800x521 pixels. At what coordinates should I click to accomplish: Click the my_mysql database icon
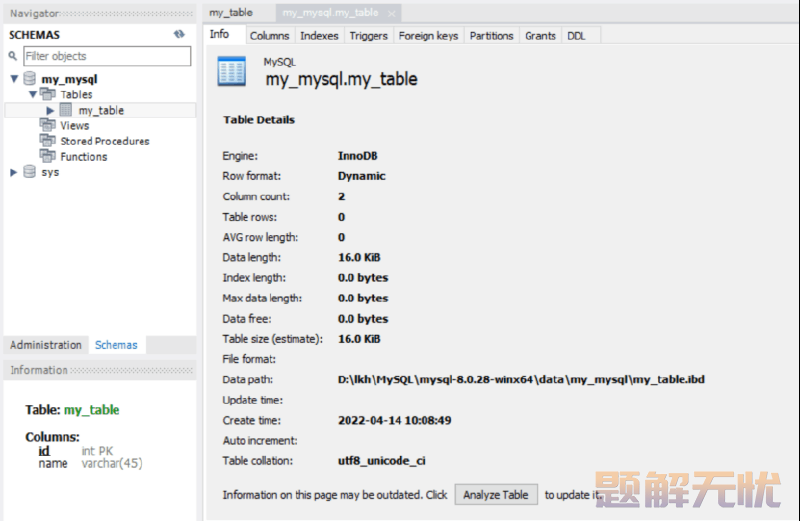coord(30,79)
